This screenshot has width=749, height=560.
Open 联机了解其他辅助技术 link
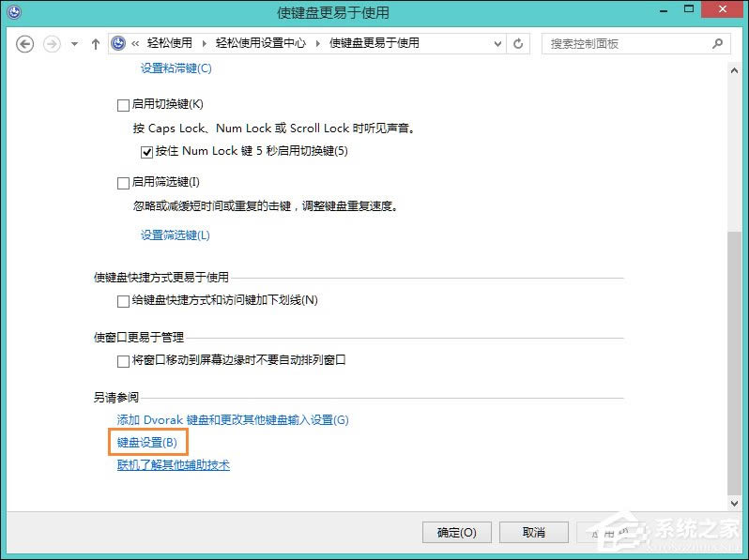[174, 464]
